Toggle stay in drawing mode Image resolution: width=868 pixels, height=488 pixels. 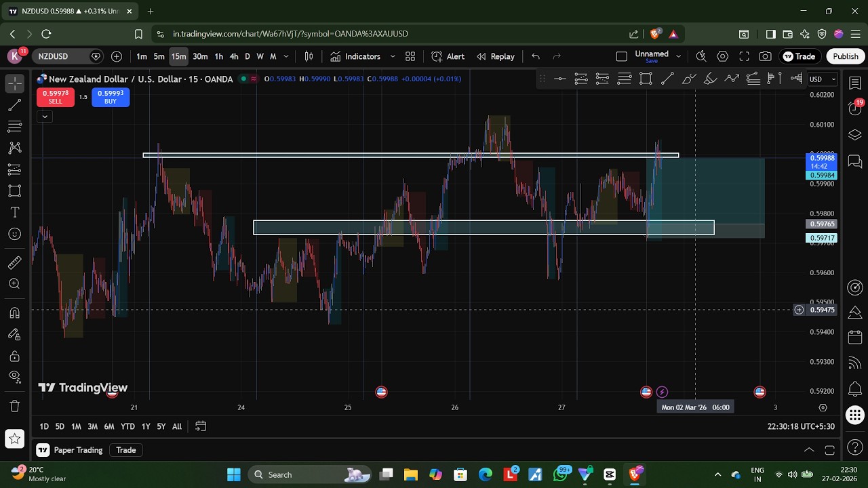pyautogui.click(x=14, y=334)
